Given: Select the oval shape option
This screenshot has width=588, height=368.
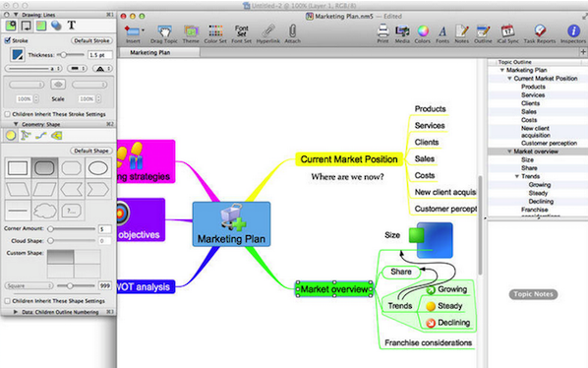Looking at the screenshot, I should pos(98,168).
